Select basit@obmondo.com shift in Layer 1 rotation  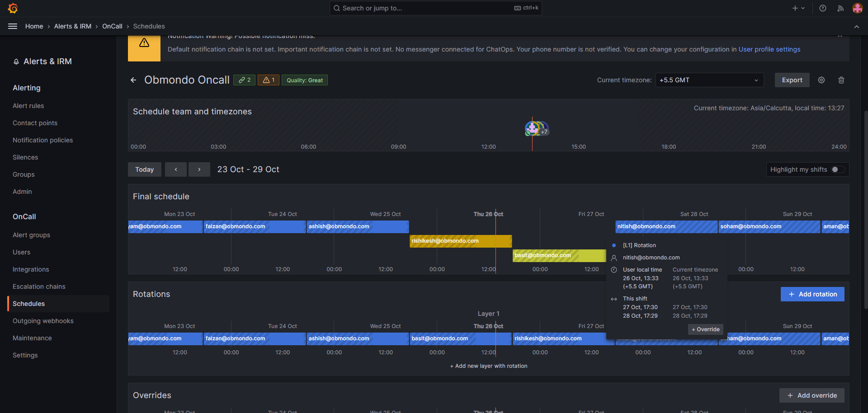(461, 338)
